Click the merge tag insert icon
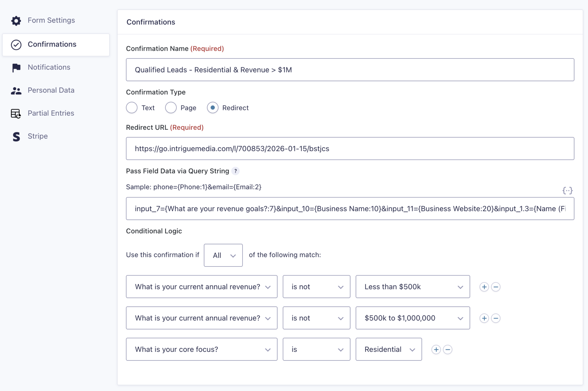 coord(567,191)
